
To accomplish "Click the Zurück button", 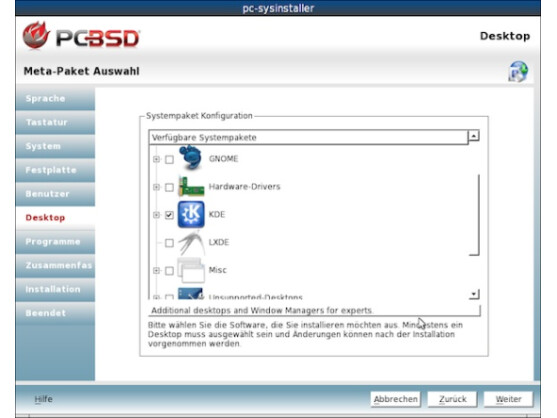I will click(452, 399).
